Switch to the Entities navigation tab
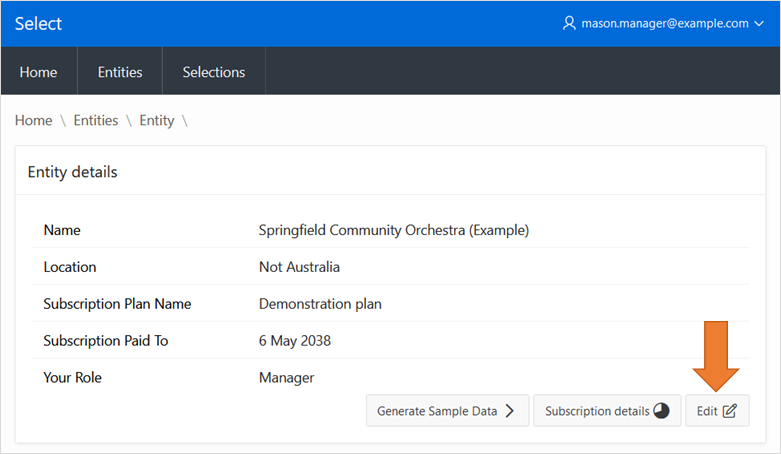The height and width of the screenshot is (454, 781). tap(120, 72)
